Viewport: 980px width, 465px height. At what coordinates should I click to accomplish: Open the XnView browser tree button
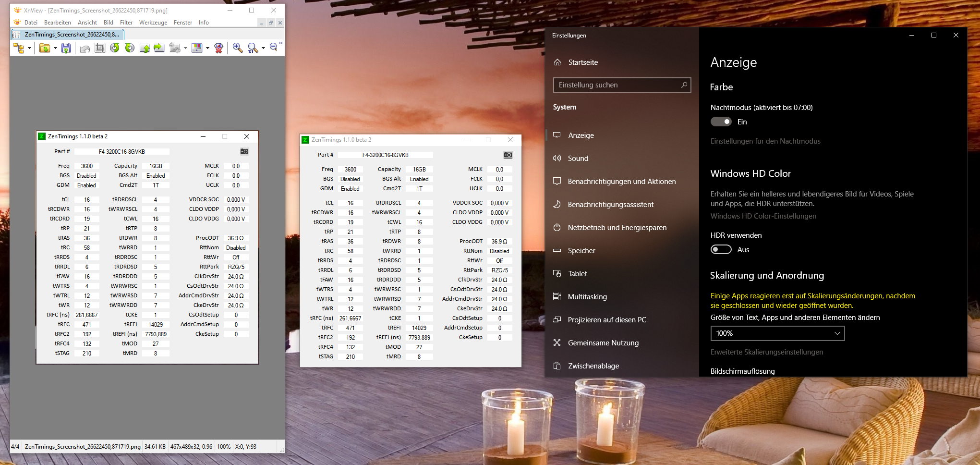pos(19,48)
